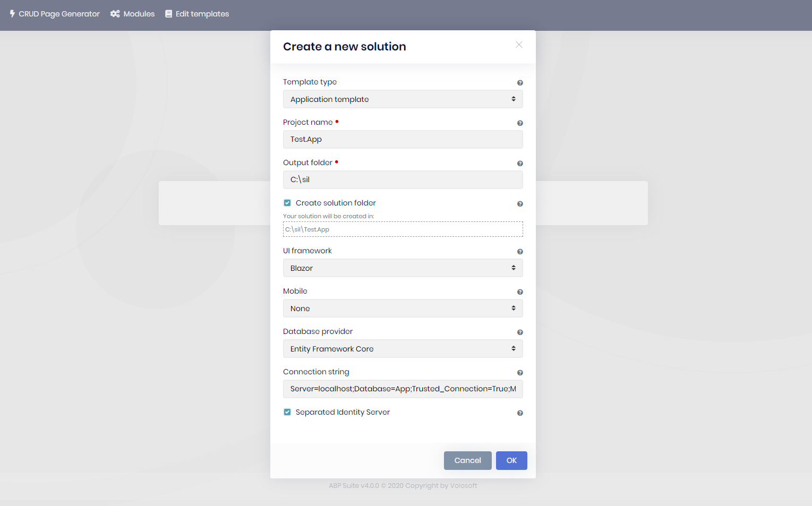Toggle Separated Identity Server checkbox

(x=287, y=412)
